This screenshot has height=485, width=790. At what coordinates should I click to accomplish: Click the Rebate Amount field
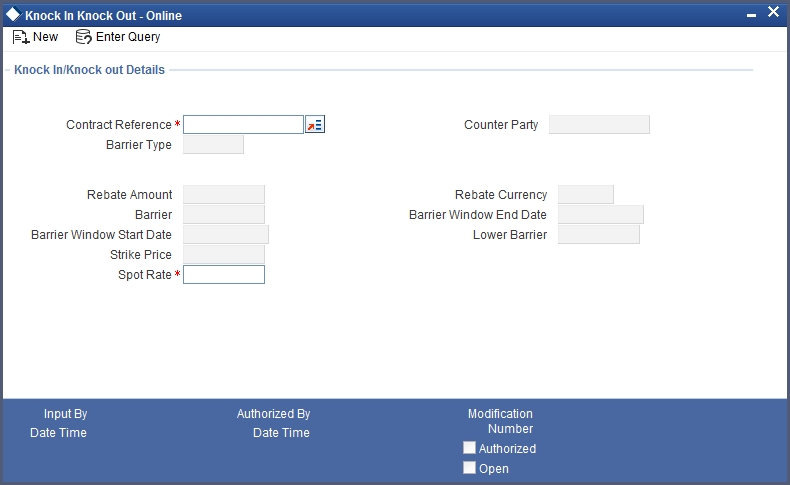224,195
